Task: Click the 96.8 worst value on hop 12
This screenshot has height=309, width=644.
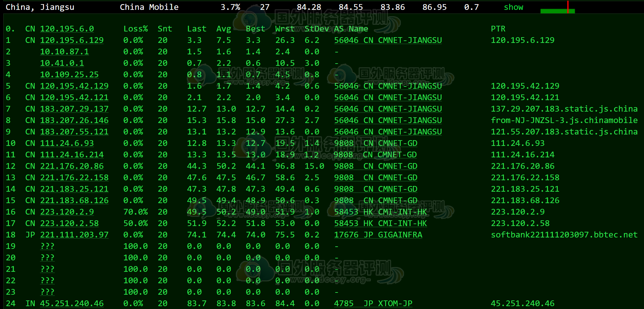Action: (x=285, y=166)
